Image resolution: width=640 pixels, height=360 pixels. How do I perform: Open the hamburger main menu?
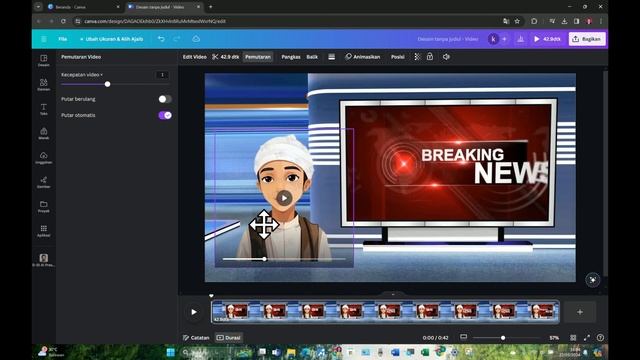tap(44, 39)
